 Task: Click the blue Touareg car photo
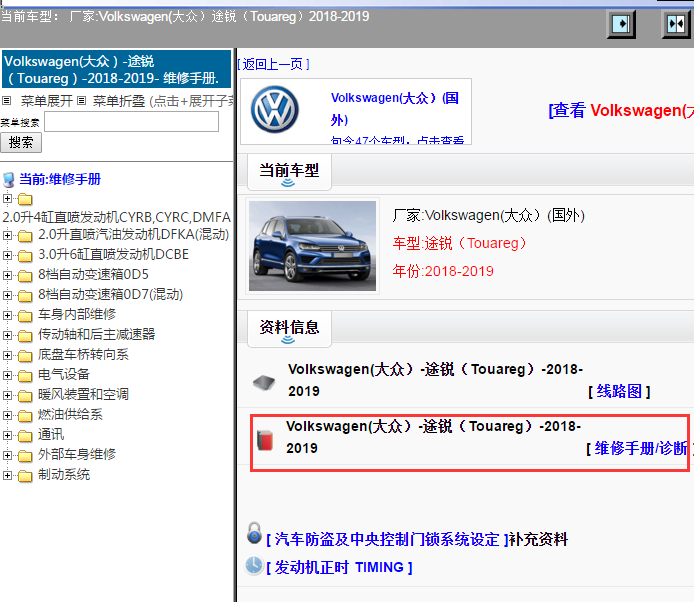pyautogui.click(x=312, y=246)
